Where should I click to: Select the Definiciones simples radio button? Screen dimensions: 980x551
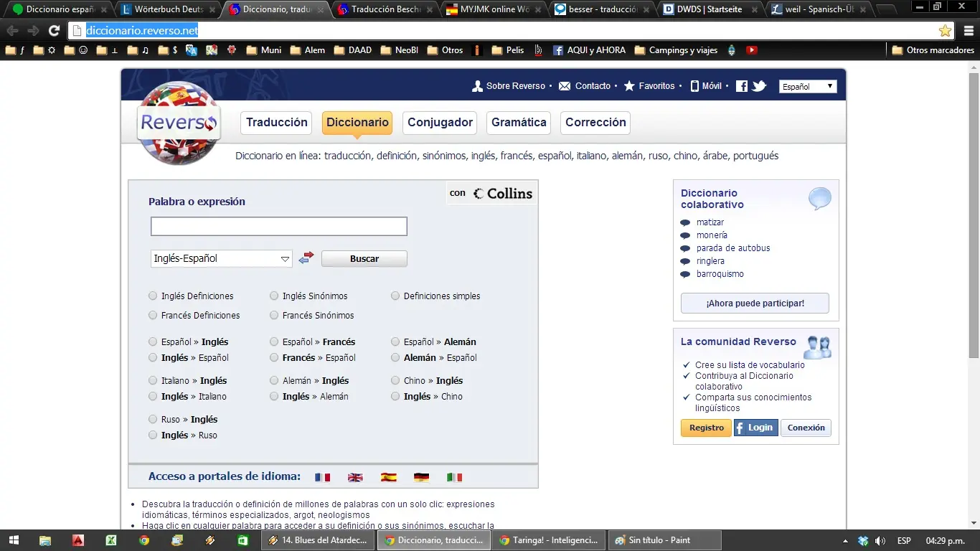coord(395,296)
